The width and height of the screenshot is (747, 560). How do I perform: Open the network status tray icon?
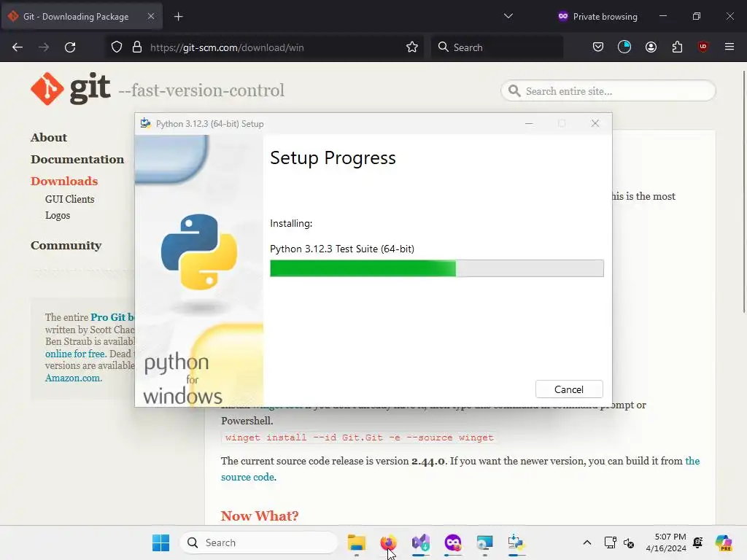point(611,542)
